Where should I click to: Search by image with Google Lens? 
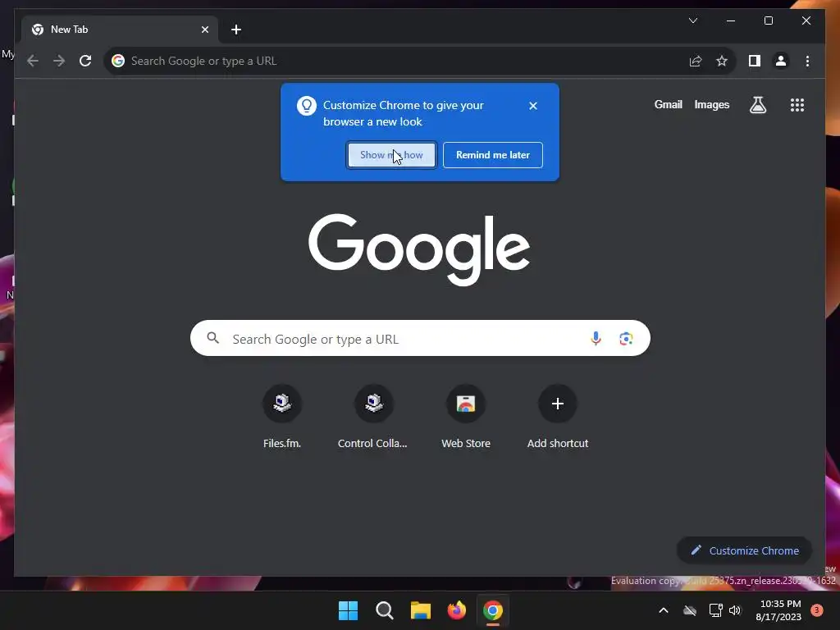pos(626,339)
